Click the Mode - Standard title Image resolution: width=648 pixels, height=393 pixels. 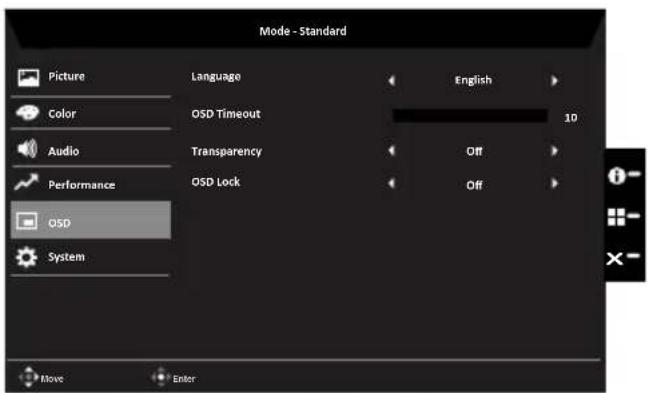(x=303, y=31)
